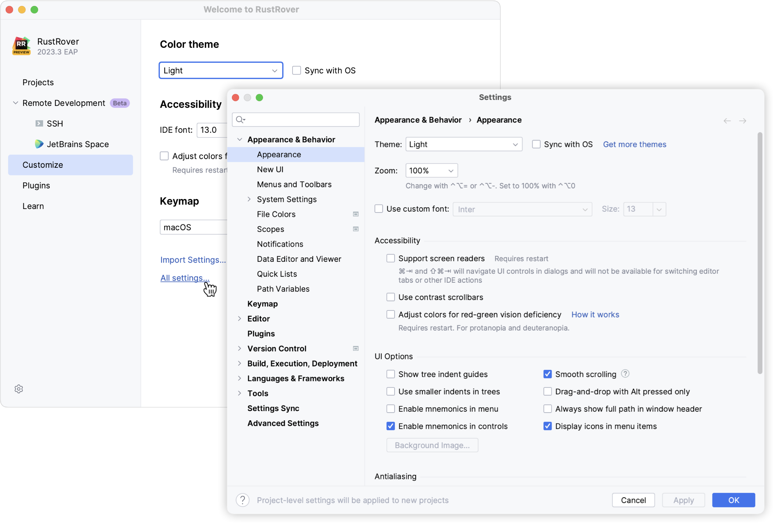Select Menus and Toolbars settings page
783x532 pixels.
[294, 184]
